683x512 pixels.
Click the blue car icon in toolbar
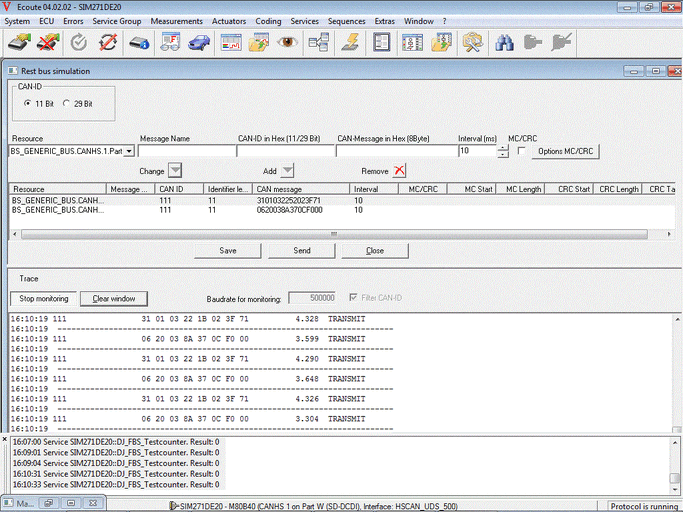coord(199,43)
